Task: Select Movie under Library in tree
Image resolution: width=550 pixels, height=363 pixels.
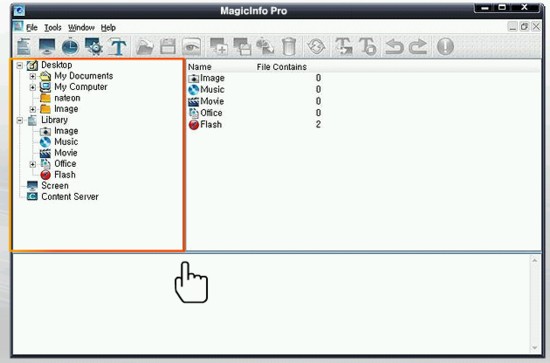Action: pyautogui.click(x=66, y=153)
